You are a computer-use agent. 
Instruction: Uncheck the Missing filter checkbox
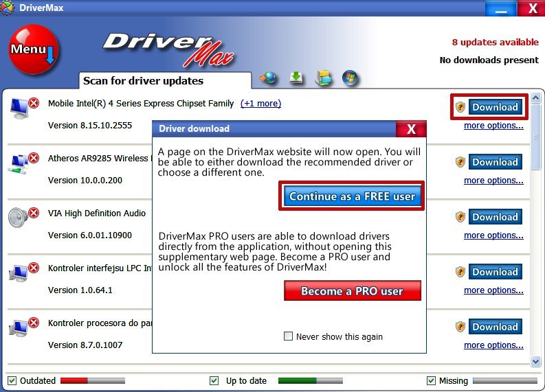[431, 380]
